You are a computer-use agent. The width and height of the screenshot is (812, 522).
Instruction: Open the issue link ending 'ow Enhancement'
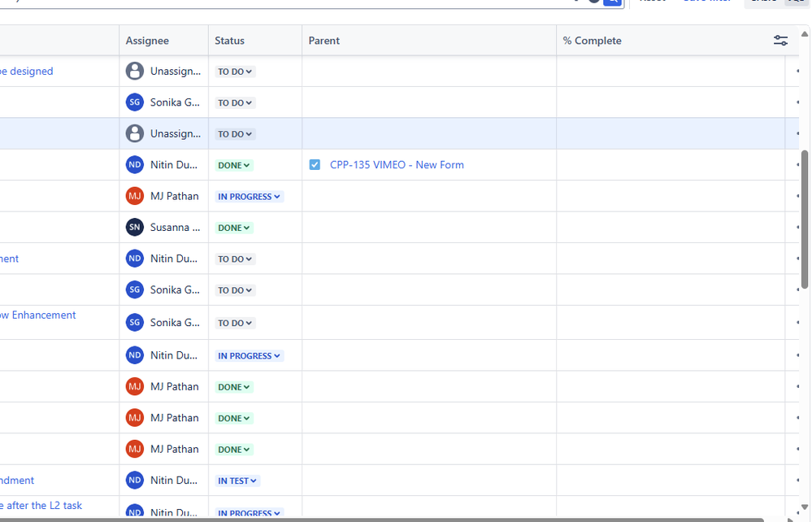tap(38, 315)
